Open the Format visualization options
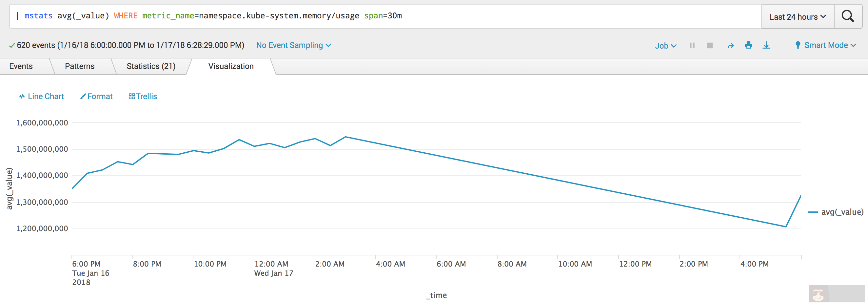 coord(96,96)
